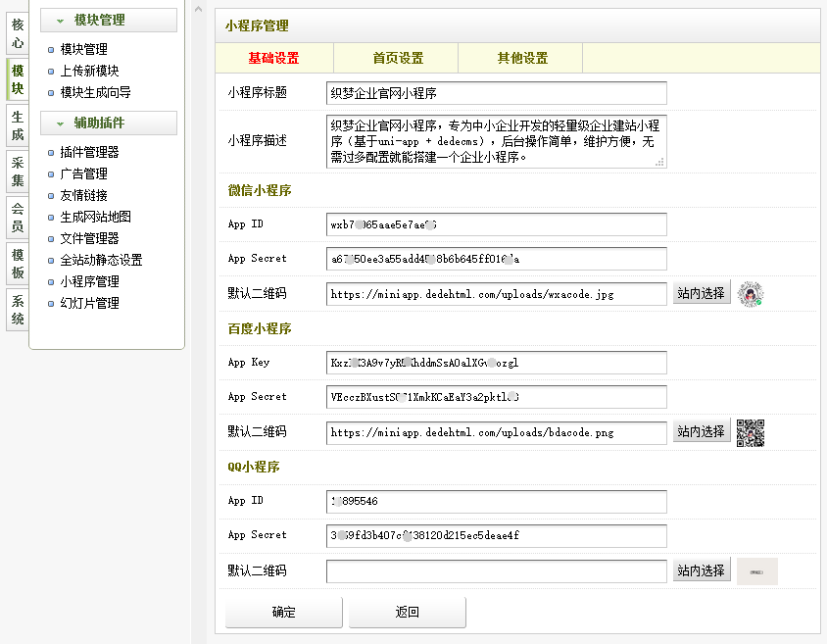Click the QQ mini program QR code thumbnail

(756, 570)
